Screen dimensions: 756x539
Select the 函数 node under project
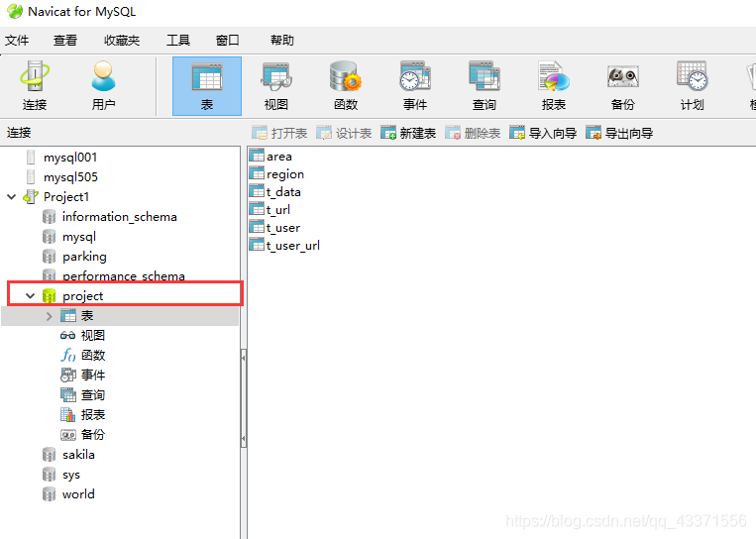(x=93, y=356)
